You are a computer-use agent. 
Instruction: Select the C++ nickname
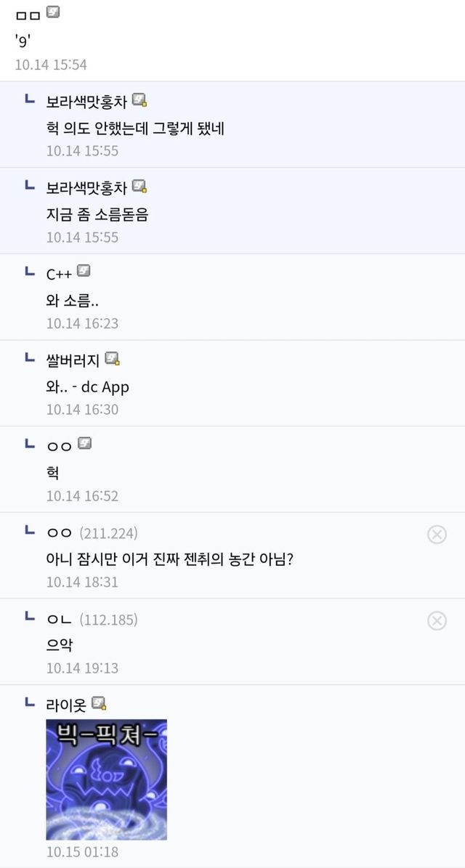[58, 274]
